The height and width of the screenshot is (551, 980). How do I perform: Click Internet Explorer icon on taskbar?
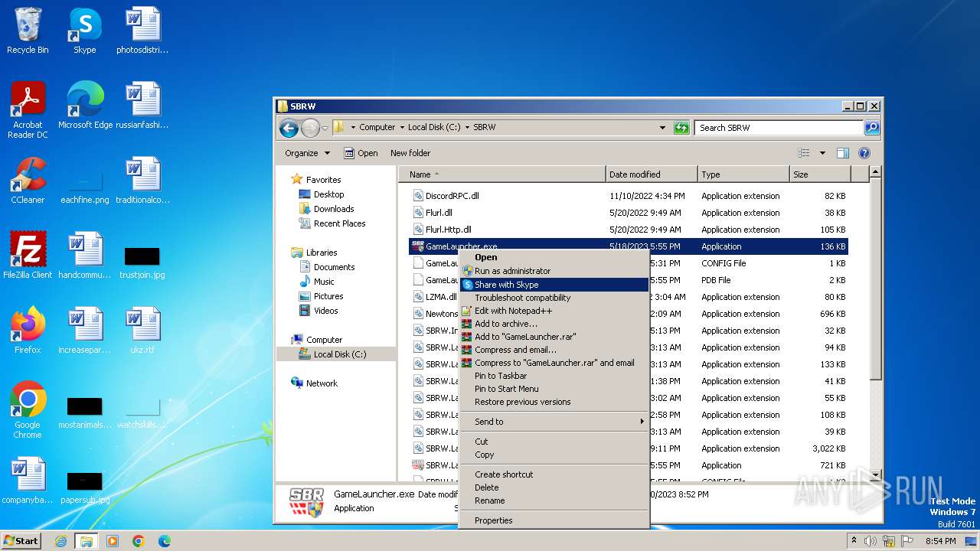60,541
